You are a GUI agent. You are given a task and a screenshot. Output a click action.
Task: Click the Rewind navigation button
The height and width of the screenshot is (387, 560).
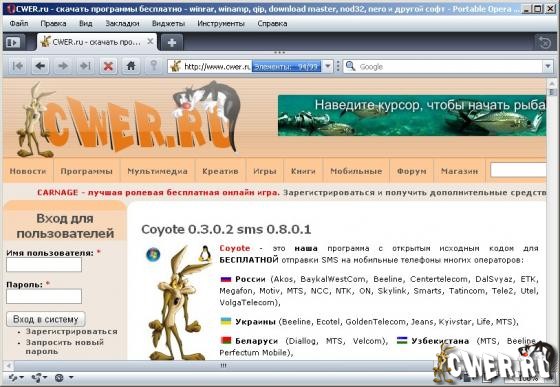[x=18, y=66]
